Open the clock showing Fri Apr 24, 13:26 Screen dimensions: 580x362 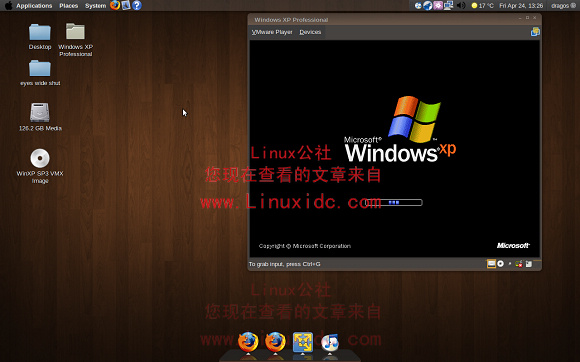pyautogui.click(x=521, y=6)
